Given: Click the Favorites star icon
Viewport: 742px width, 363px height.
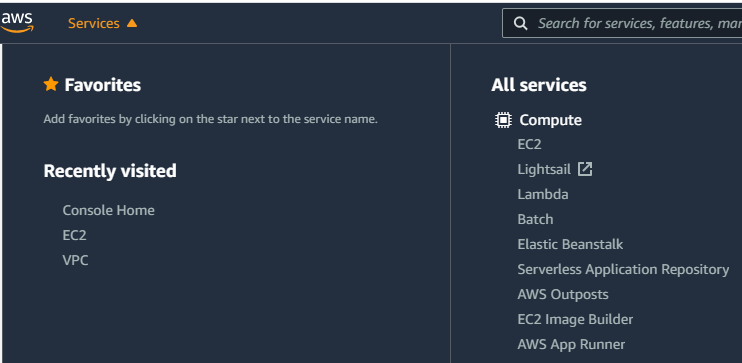Looking at the screenshot, I should click(x=51, y=84).
